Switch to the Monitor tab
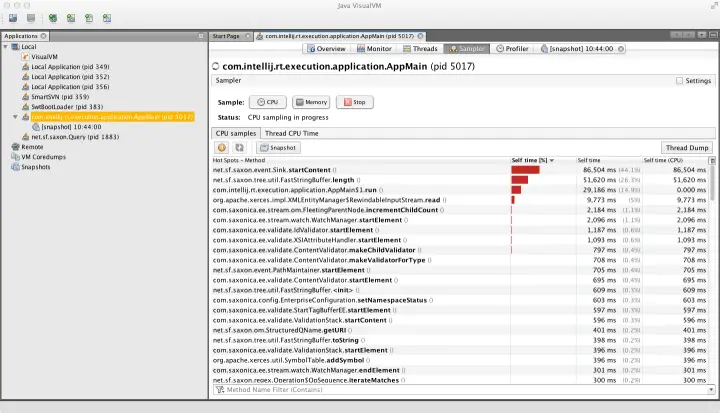720x413 pixels. [374, 49]
